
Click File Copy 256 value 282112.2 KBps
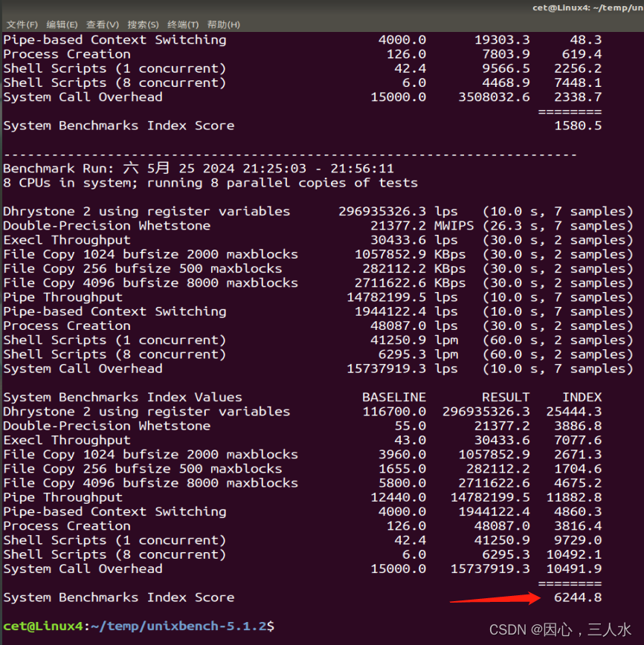(x=413, y=268)
